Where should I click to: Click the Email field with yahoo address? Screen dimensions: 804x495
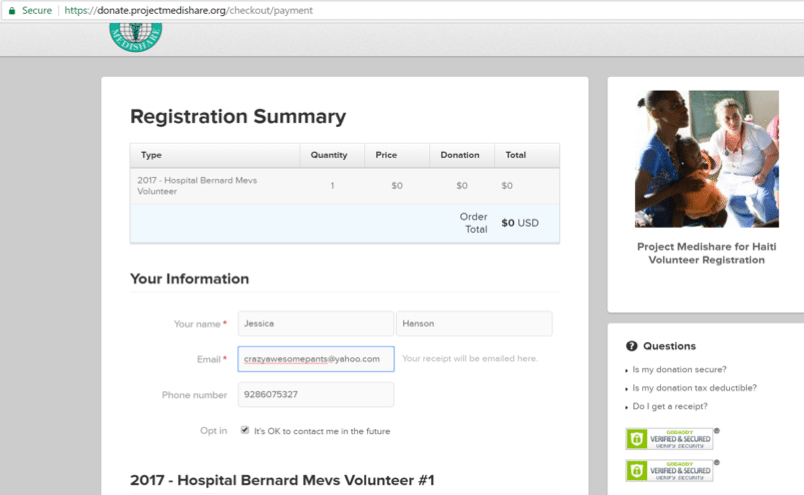tap(316, 359)
